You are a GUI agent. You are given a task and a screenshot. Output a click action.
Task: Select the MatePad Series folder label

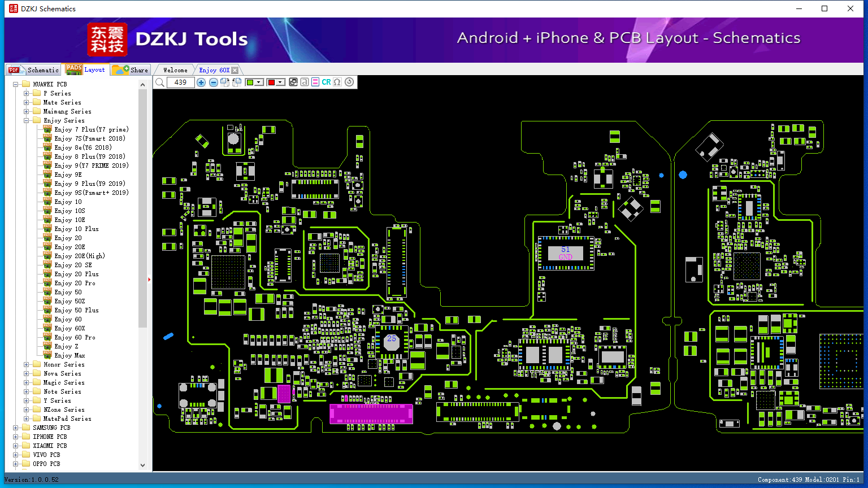[x=67, y=419]
